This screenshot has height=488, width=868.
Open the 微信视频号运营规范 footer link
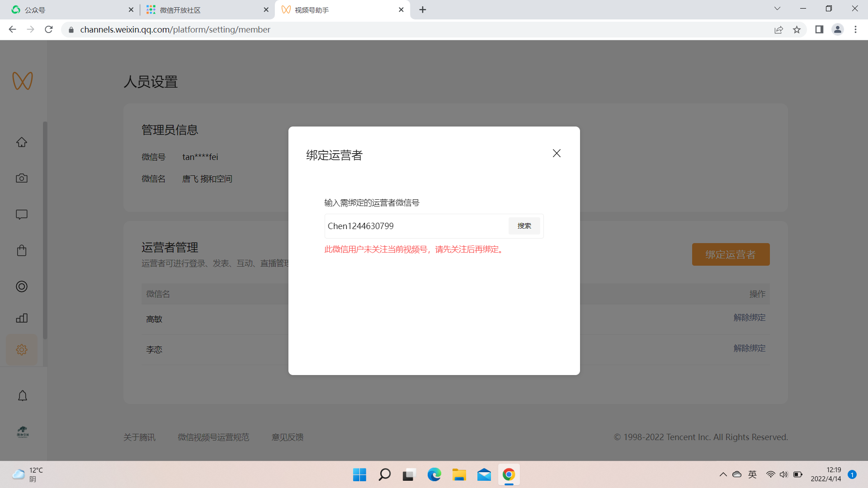213,437
